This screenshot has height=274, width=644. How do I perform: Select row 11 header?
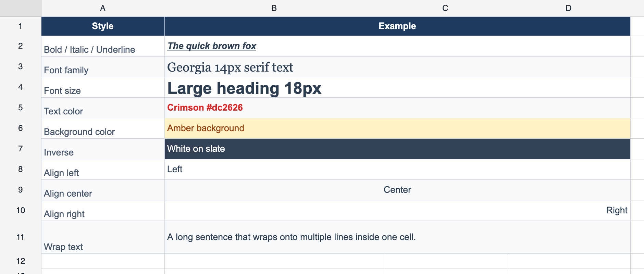pos(21,237)
